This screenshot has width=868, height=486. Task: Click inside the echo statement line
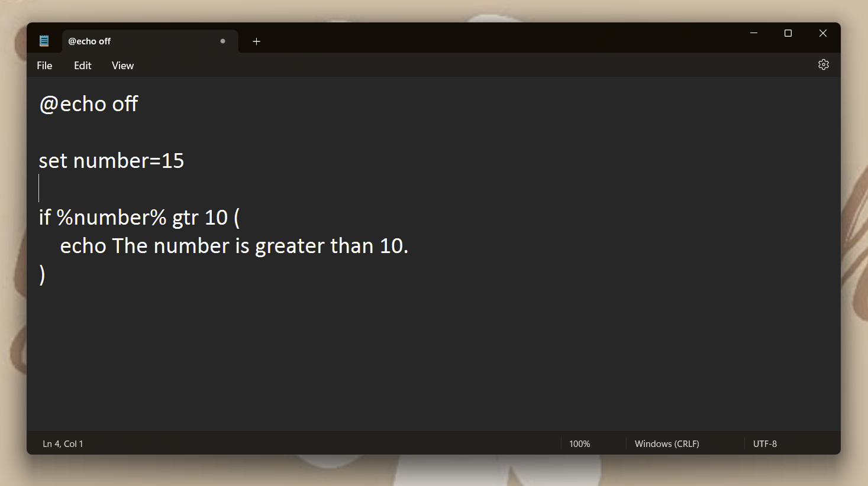pyautogui.click(x=234, y=245)
